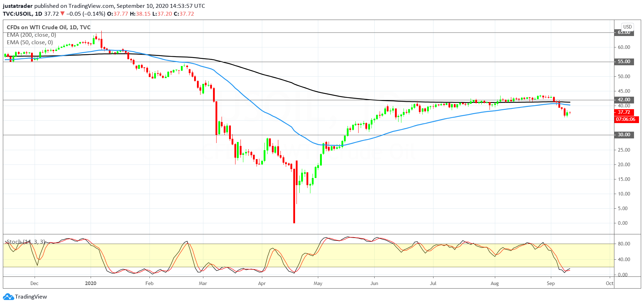Click the high value H:38.15 in the header
Viewport: 644px width, 305px height.
(140, 14)
